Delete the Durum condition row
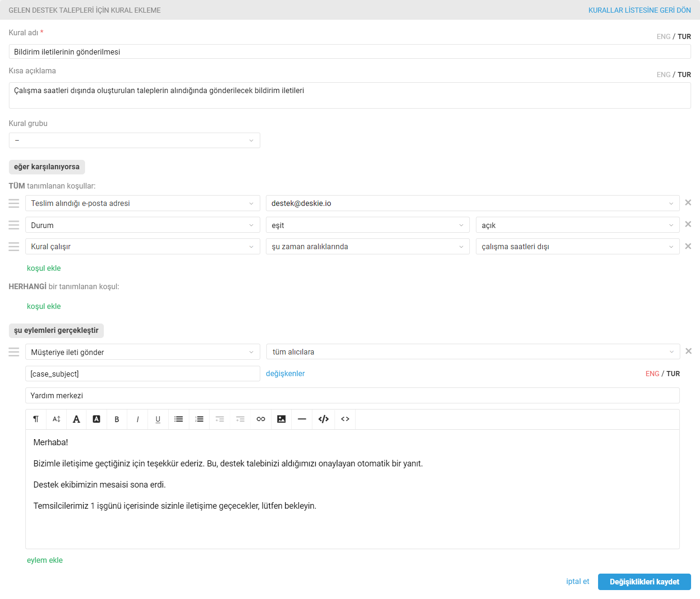Screen dimensions: 700x599 688,224
